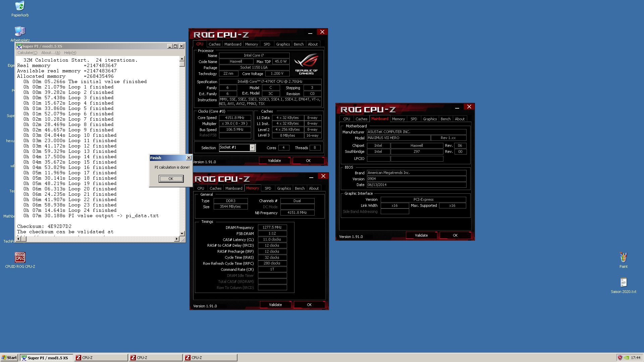Click the Core Speed 4151.8 MHz field

235,118
